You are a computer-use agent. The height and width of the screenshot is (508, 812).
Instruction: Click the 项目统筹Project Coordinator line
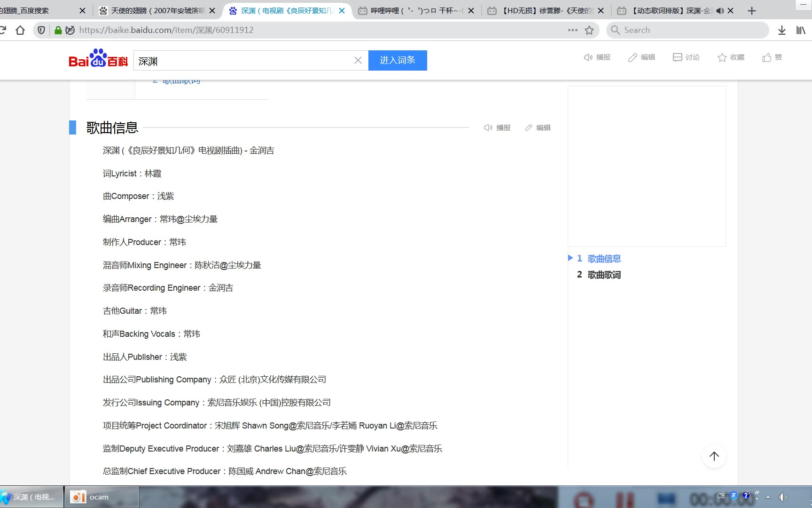(x=270, y=426)
